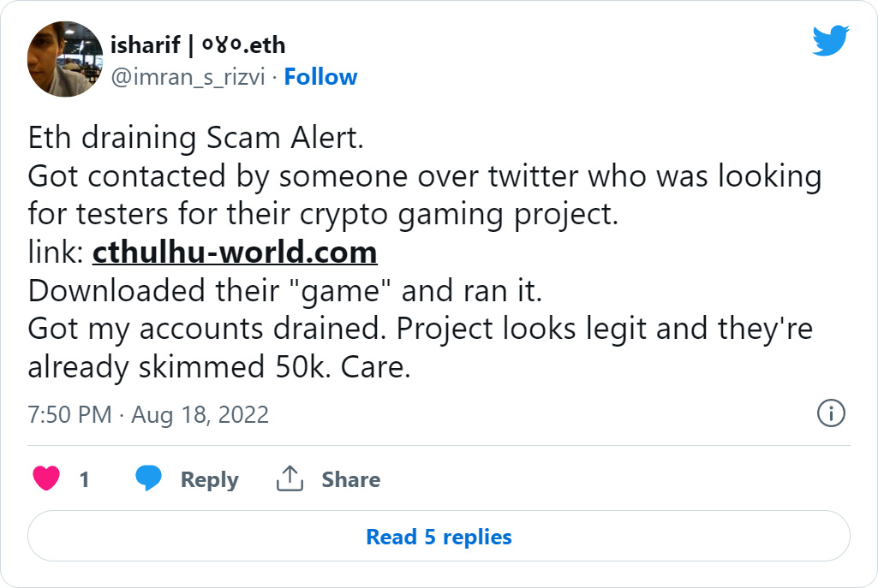Screen dimensions: 878x588
Task: Click the "already skimmed 50k. Care." line
Action: click(219, 366)
